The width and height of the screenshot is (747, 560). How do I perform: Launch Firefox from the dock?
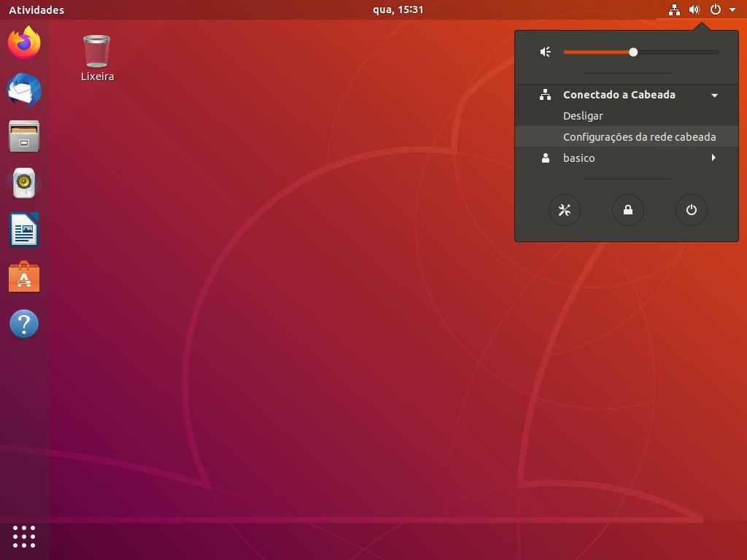pyautogui.click(x=24, y=42)
